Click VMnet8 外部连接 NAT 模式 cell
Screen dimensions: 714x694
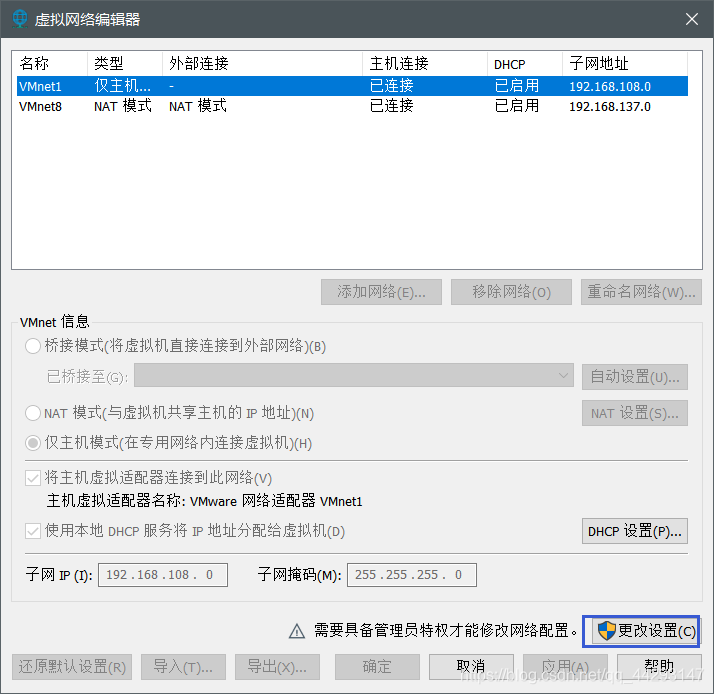point(198,106)
